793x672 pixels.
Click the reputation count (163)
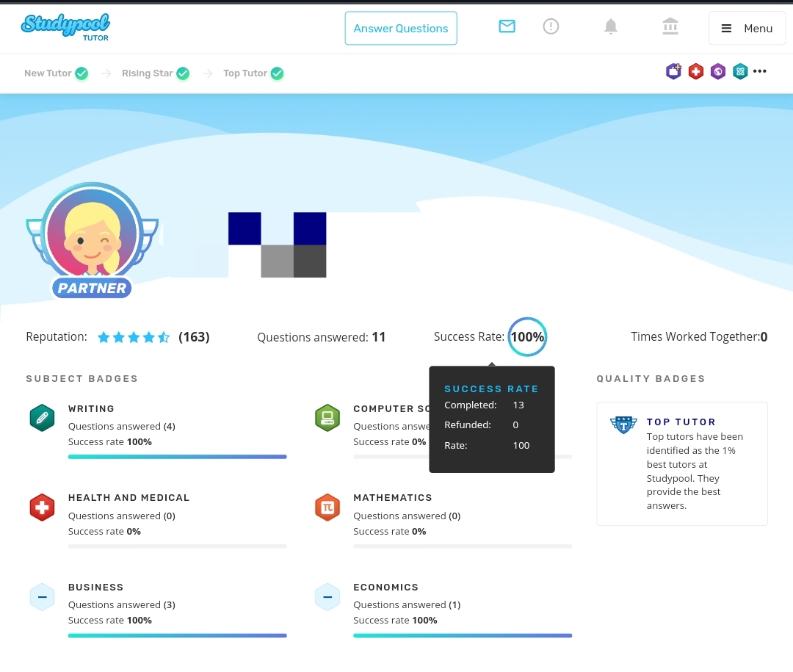coord(194,337)
